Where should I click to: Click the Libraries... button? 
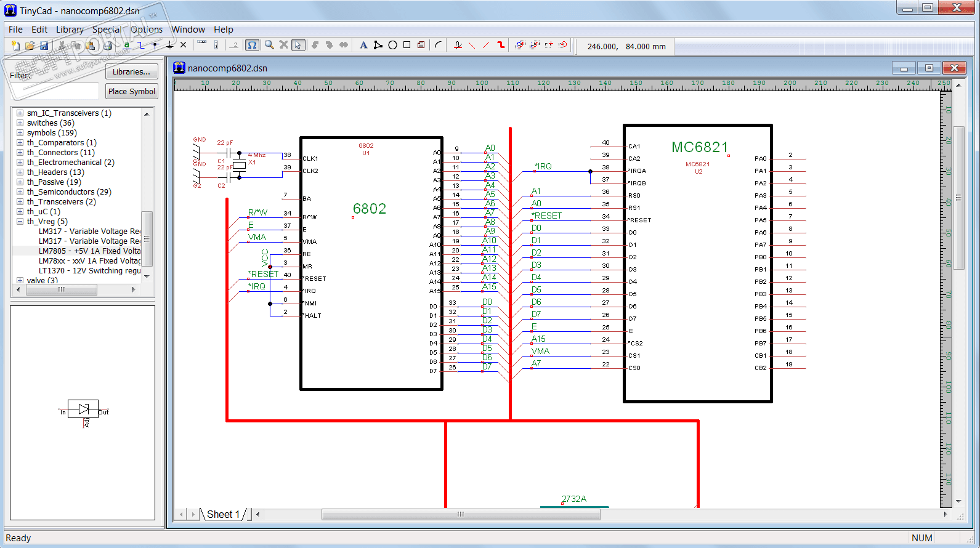[x=131, y=71]
